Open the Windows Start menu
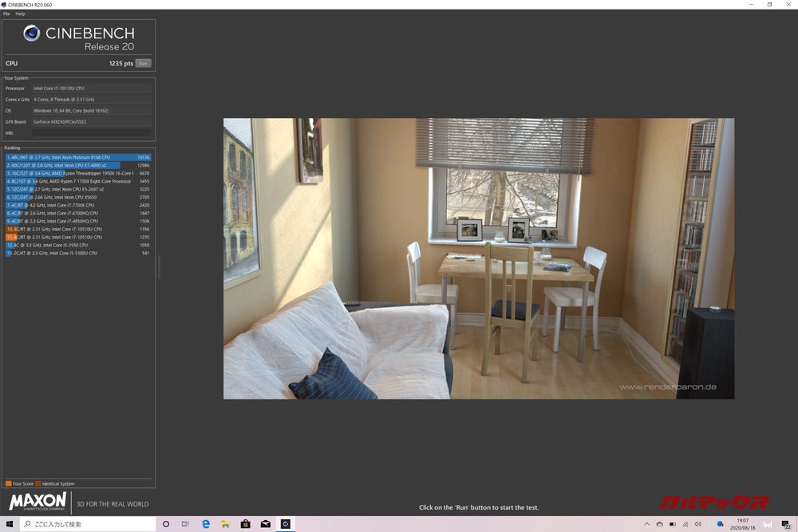This screenshot has height=532, width=798. point(9,524)
